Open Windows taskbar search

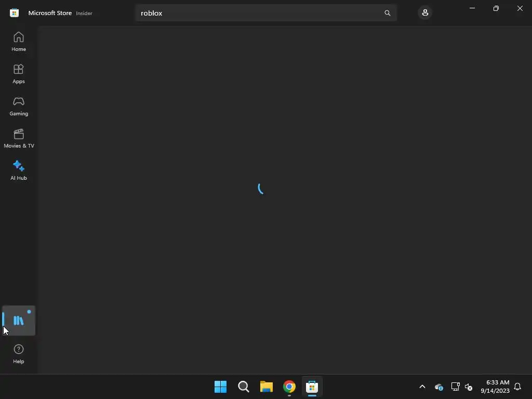[x=243, y=387]
